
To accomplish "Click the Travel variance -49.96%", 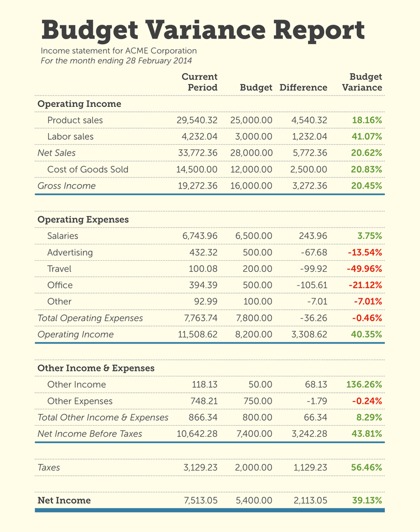I will tap(365, 269).
